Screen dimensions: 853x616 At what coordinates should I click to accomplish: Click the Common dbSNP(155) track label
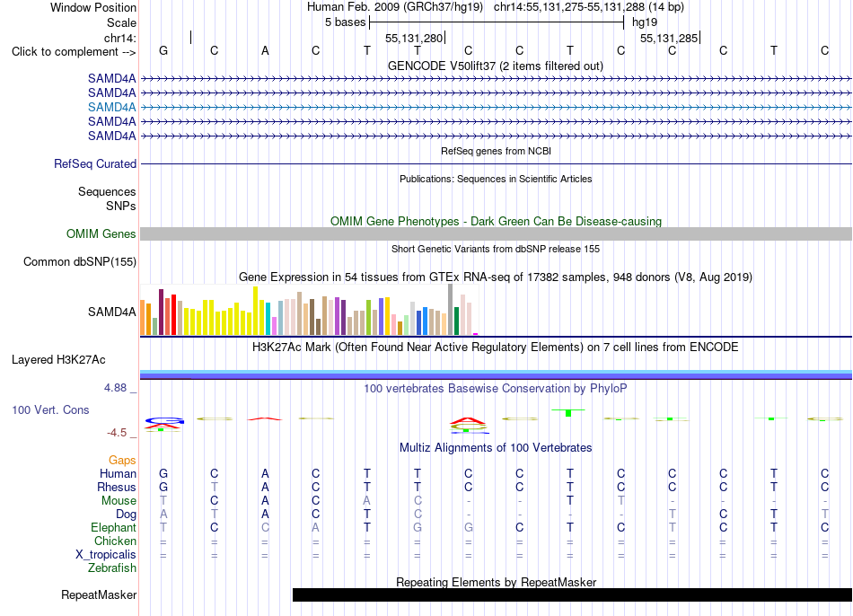pos(80,261)
